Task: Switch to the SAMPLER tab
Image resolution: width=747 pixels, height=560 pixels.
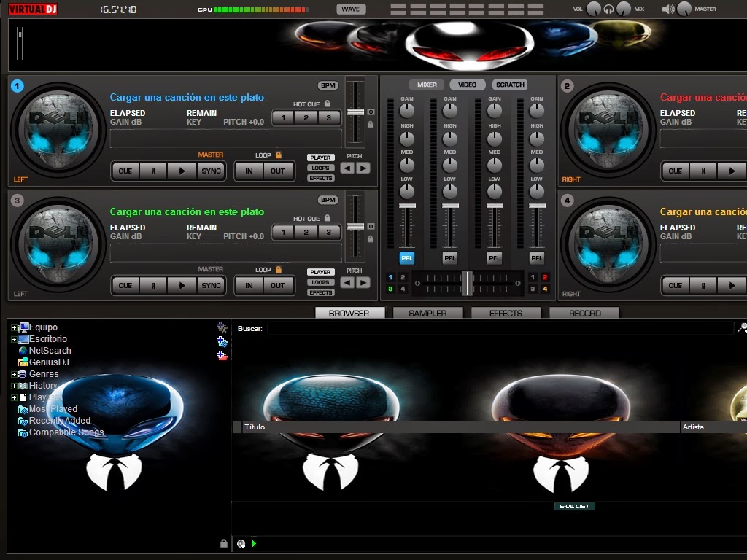Action: pyautogui.click(x=427, y=312)
